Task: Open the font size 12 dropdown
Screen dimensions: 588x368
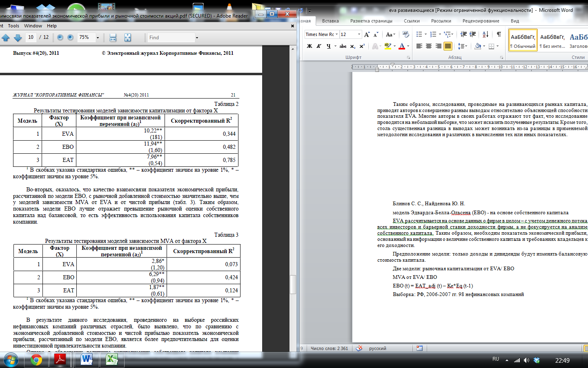Action: tap(359, 34)
